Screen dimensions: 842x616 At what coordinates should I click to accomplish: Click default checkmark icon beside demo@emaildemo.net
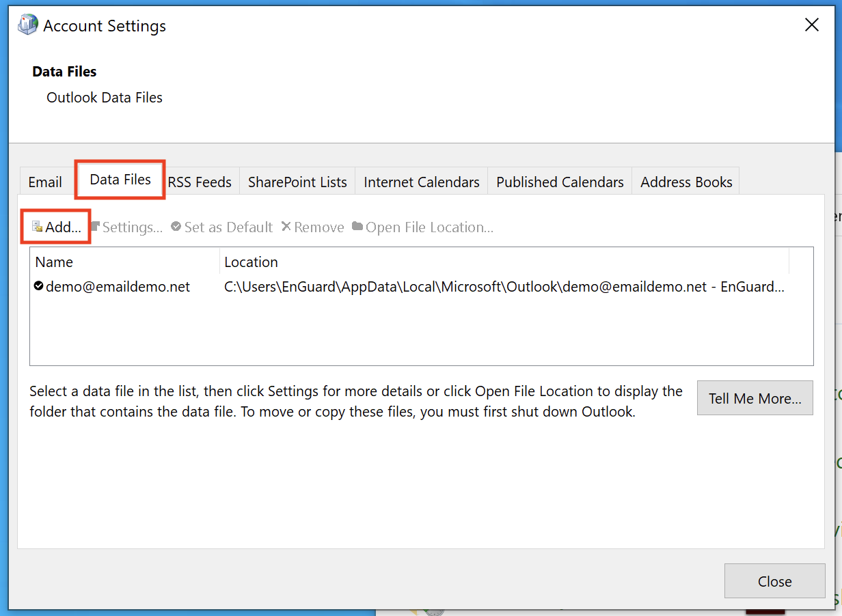click(x=38, y=286)
